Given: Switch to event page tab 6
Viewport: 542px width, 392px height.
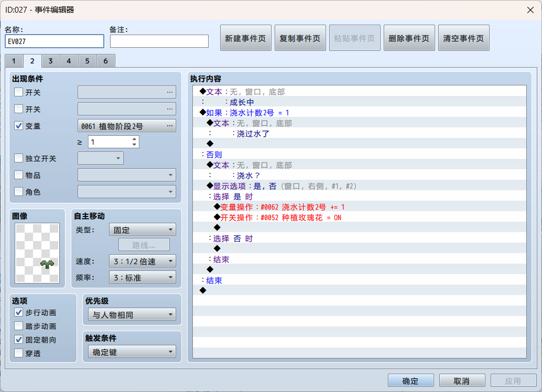Looking at the screenshot, I should (x=105, y=61).
